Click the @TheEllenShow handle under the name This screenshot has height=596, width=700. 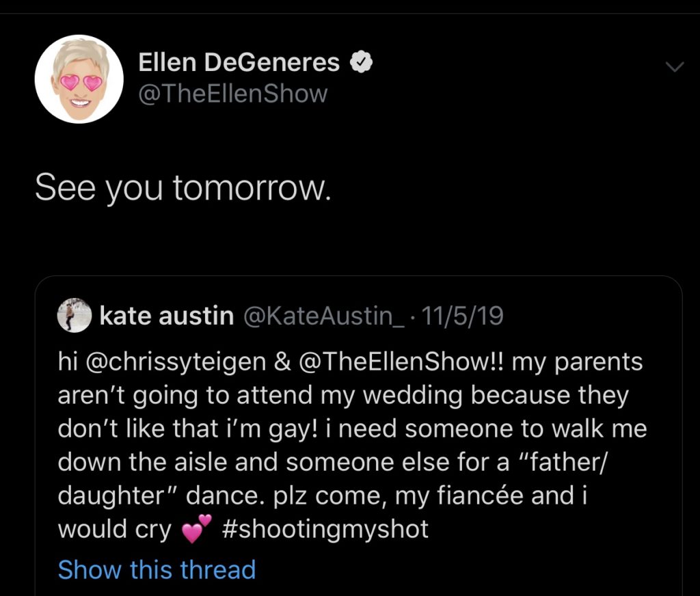[x=232, y=94]
